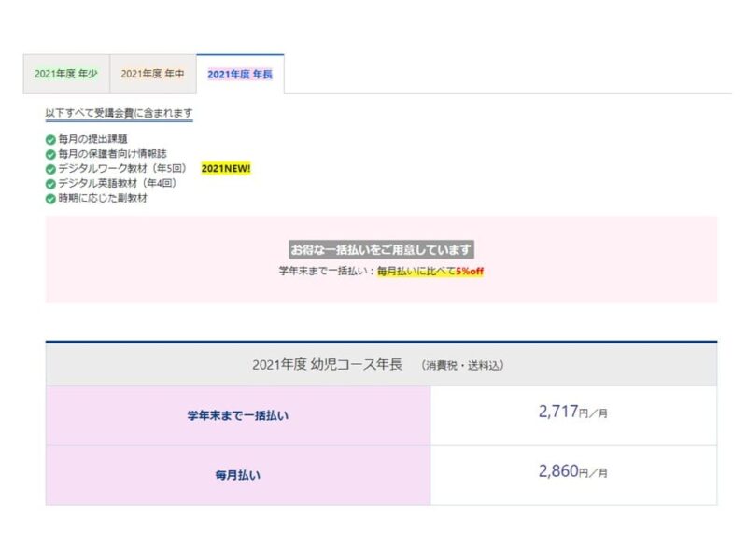747x560 pixels.
Task: Click the text 毎月の保護者向け情報誌
Action: pos(112,154)
